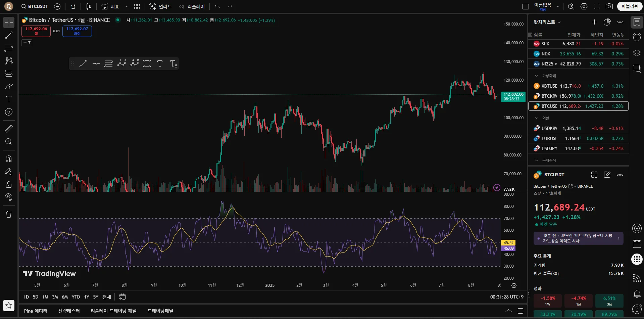This screenshot has height=319, width=644.
Task: Open the brush drawing tool
Action: pyautogui.click(x=9, y=87)
